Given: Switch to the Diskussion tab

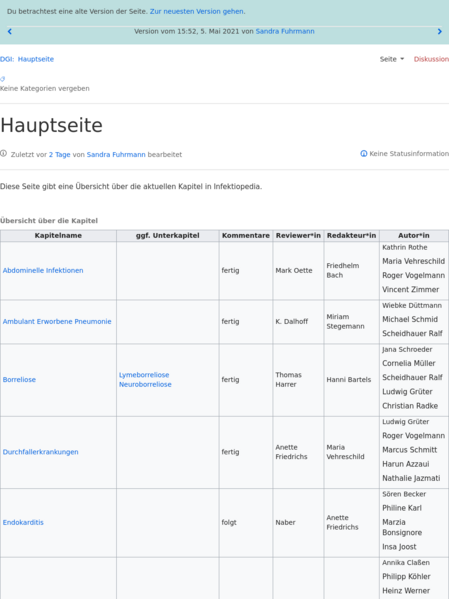Looking at the screenshot, I should [x=431, y=59].
